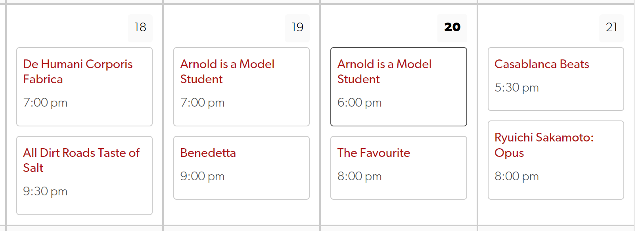644x231 pixels.
Task: Select the bolded date 20
Action: 452,28
